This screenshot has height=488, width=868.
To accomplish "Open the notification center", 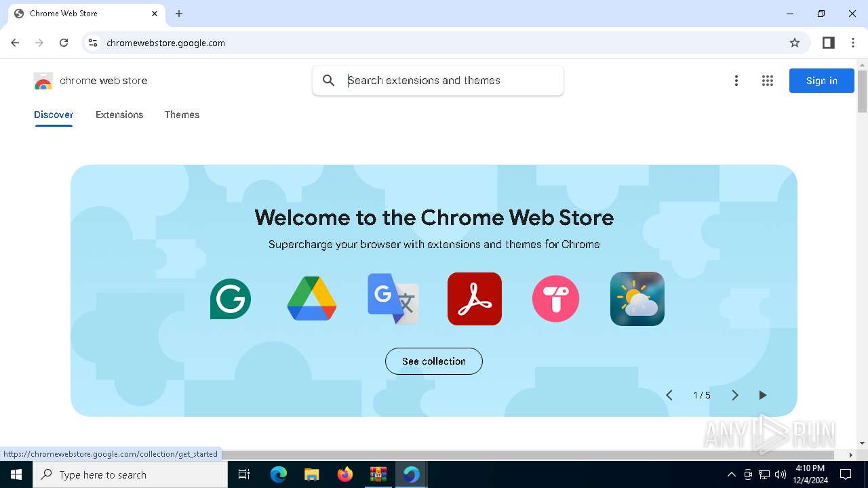I will [846, 474].
